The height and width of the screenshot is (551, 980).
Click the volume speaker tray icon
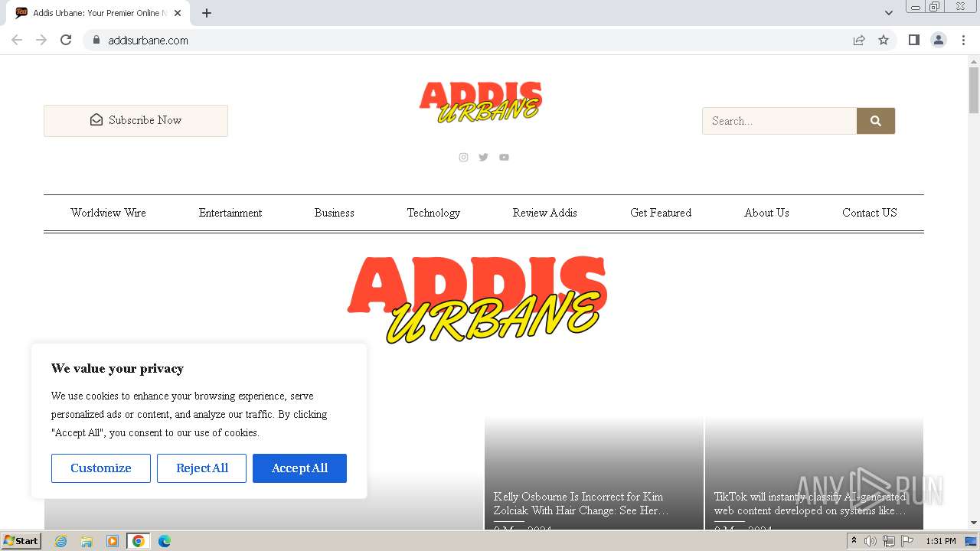871,541
